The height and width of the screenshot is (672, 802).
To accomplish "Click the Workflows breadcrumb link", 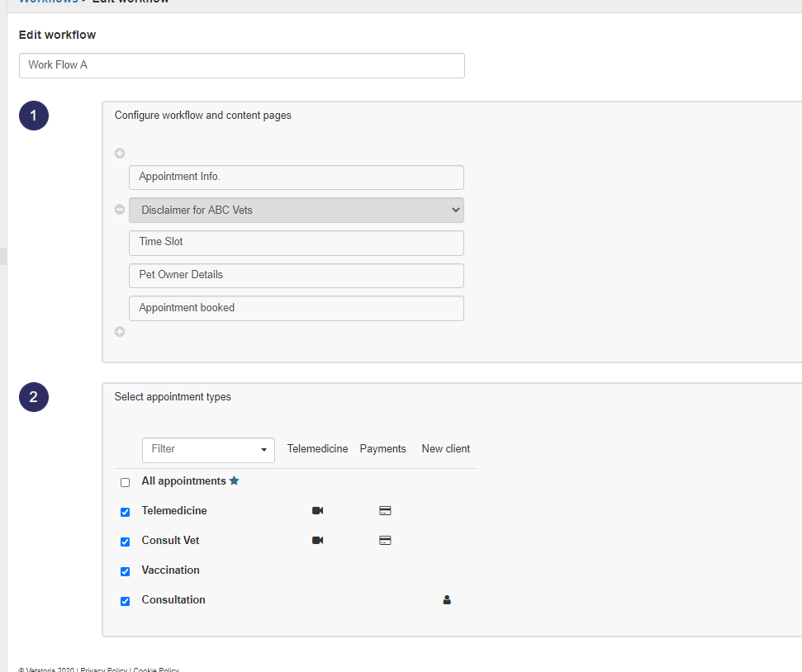I will [x=48, y=2].
